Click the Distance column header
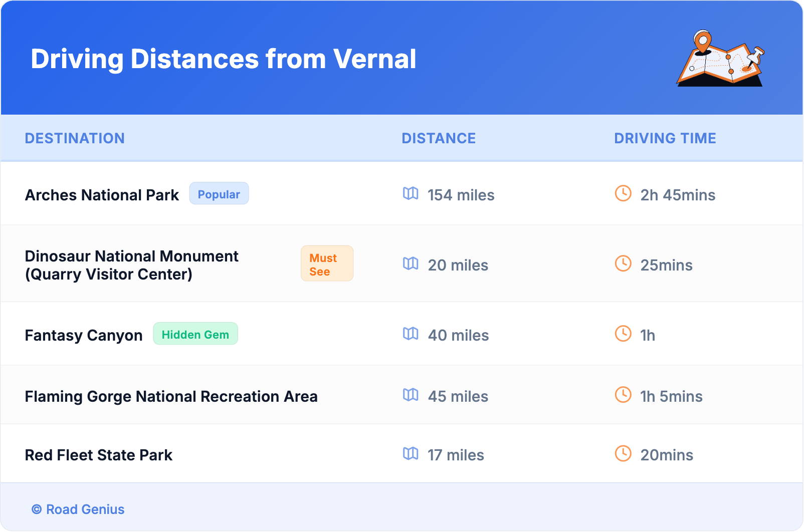 pyautogui.click(x=439, y=138)
